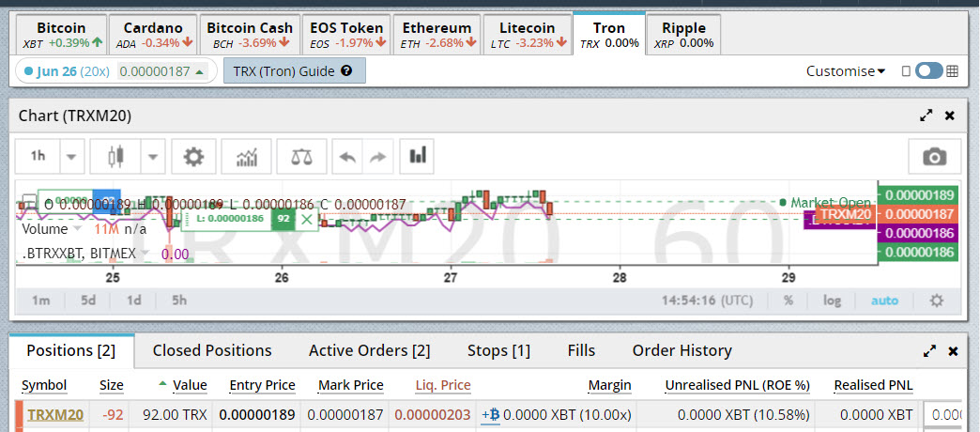
Task: Select the EOS Token tab
Action: 347,35
